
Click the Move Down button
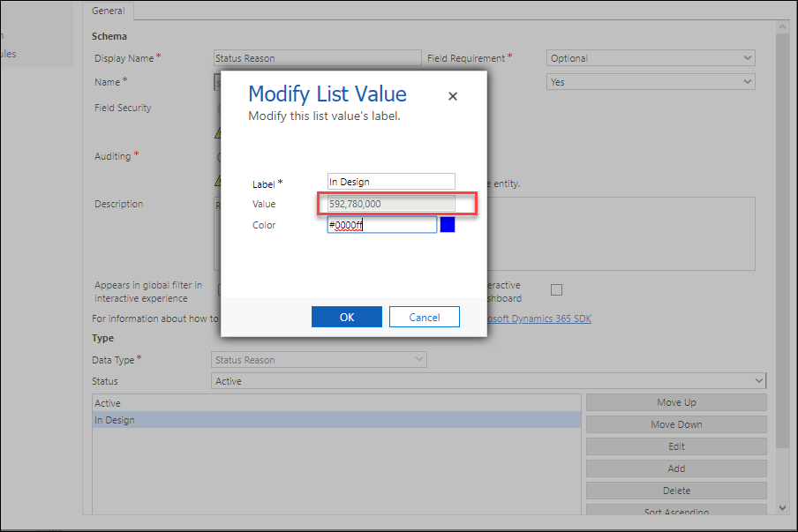[x=676, y=424]
